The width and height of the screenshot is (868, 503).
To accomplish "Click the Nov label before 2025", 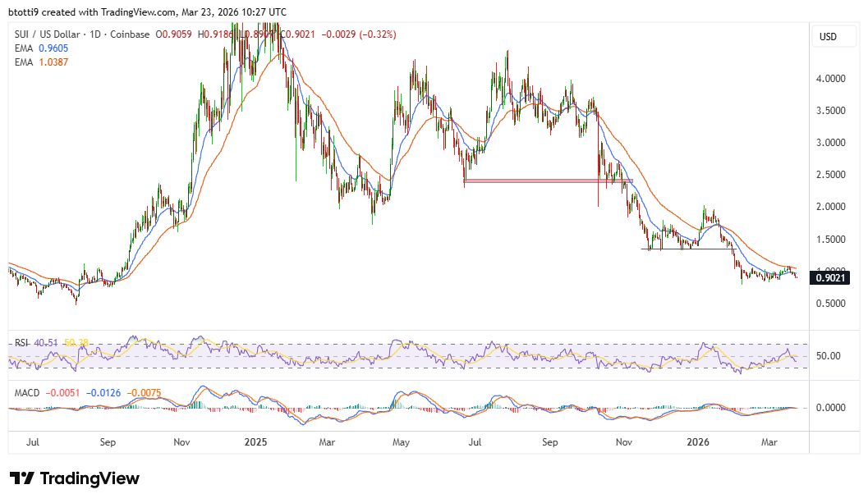I will 182,442.
